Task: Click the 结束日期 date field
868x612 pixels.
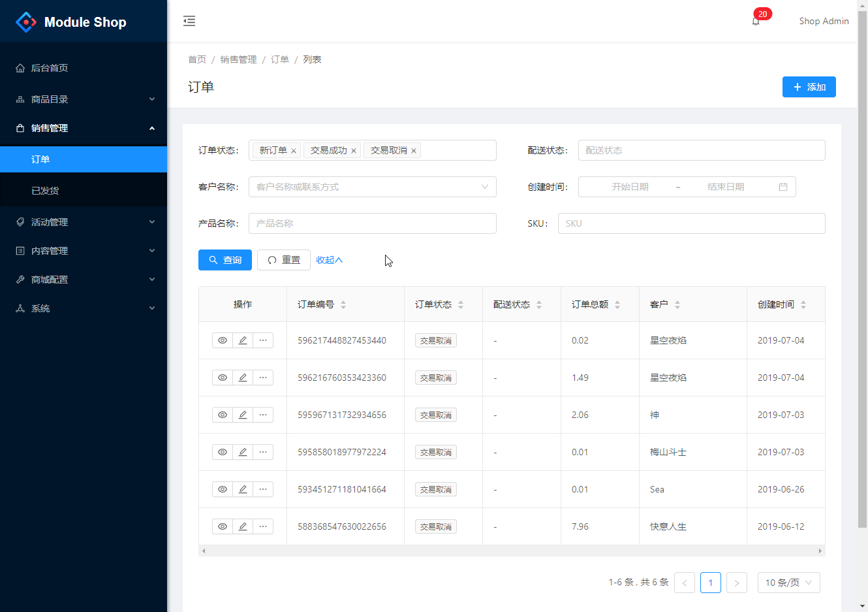Action: pyautogui.click(x=726, y=187)
